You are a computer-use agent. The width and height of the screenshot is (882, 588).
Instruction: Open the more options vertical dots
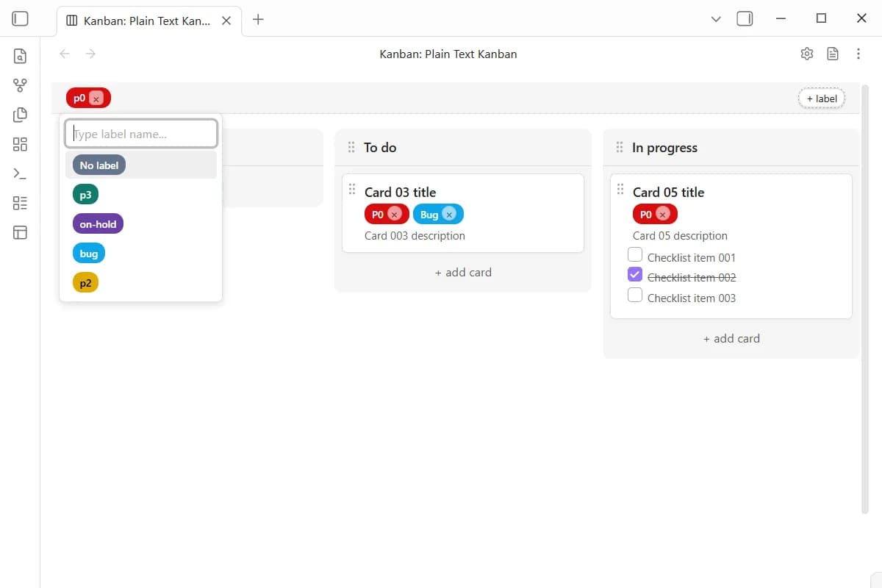point(858,54)
